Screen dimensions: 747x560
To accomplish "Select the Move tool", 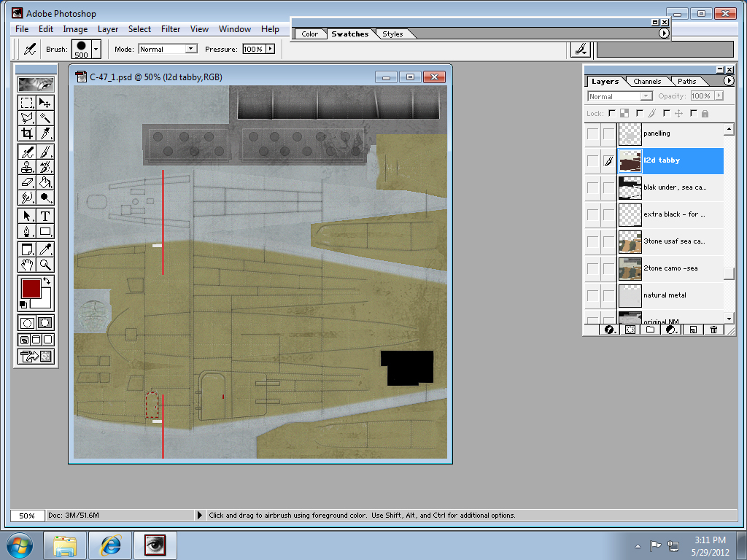I will (44, 103).
